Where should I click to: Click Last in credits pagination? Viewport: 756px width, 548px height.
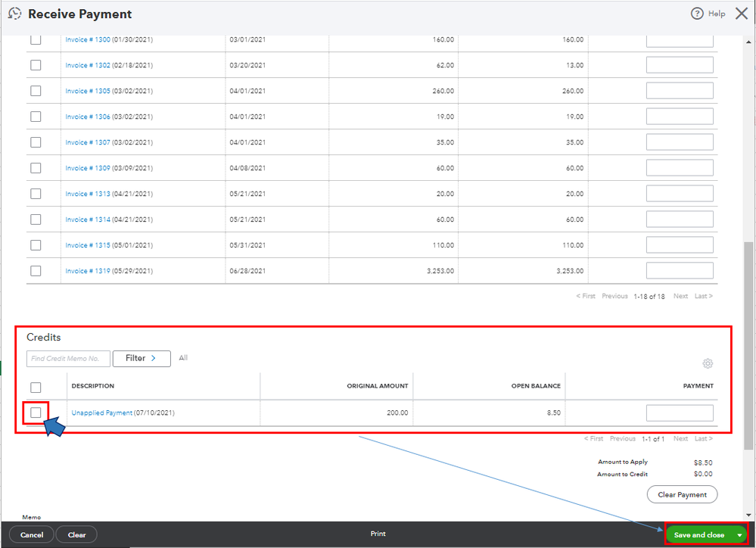click(704, 438)
